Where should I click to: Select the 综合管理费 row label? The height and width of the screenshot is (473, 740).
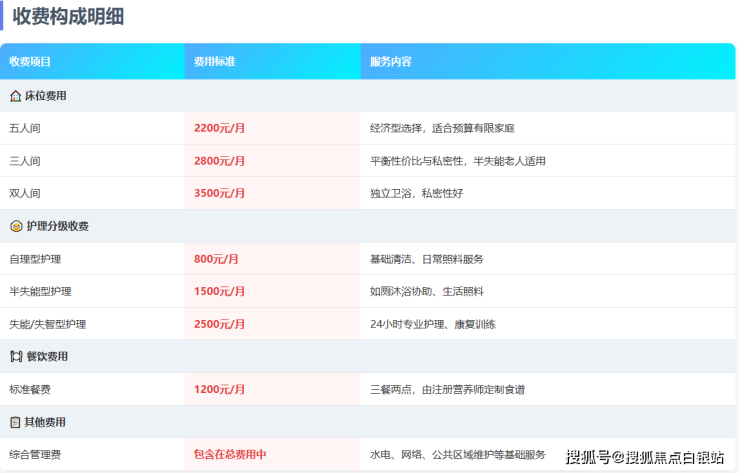[x=35, y=455]
